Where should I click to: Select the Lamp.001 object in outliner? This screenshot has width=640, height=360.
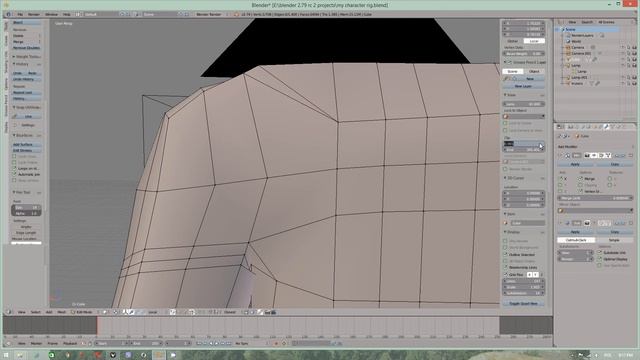coord(579,77)
